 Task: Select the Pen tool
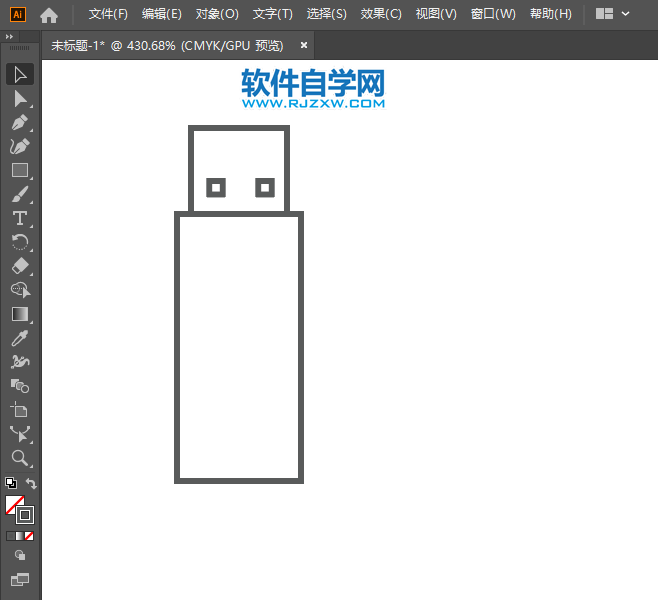tap(20, 123)
